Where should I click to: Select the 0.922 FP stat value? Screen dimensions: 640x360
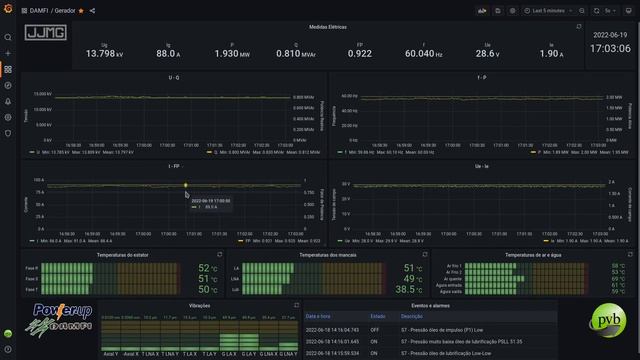(x=360, y=53)
